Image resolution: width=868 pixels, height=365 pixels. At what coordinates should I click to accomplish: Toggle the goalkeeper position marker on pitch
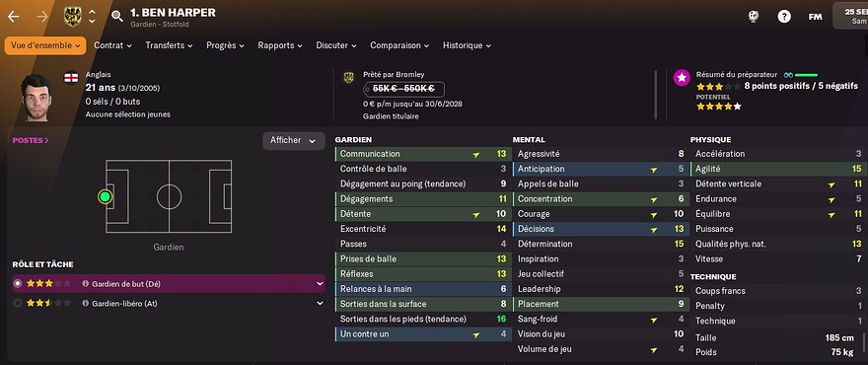pos(105,196)
